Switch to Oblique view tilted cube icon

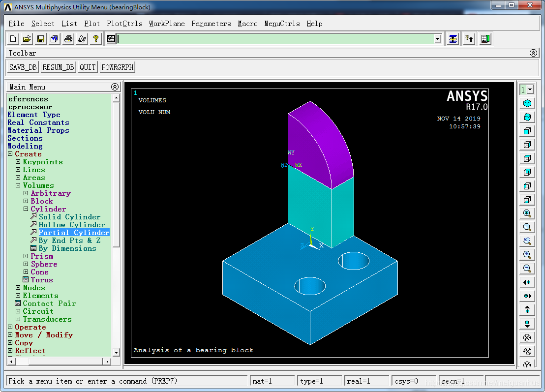pos(527,117)
